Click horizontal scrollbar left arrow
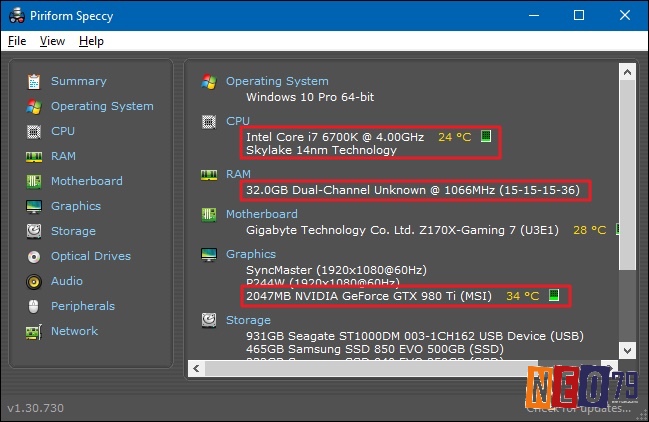 pyautogui.click(x=196, y=368)
